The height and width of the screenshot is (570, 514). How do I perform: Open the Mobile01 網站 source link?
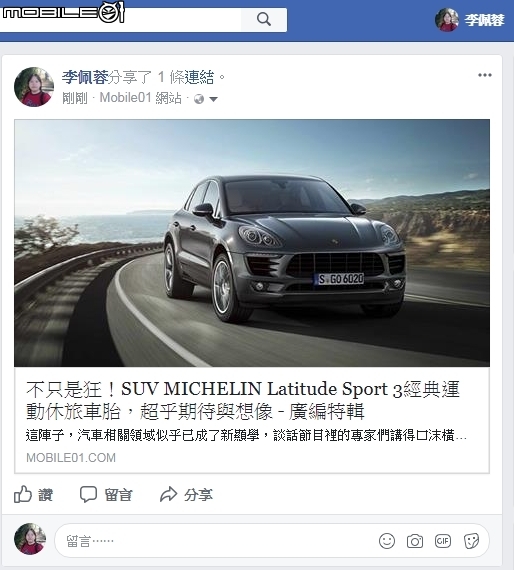(140, 98)
